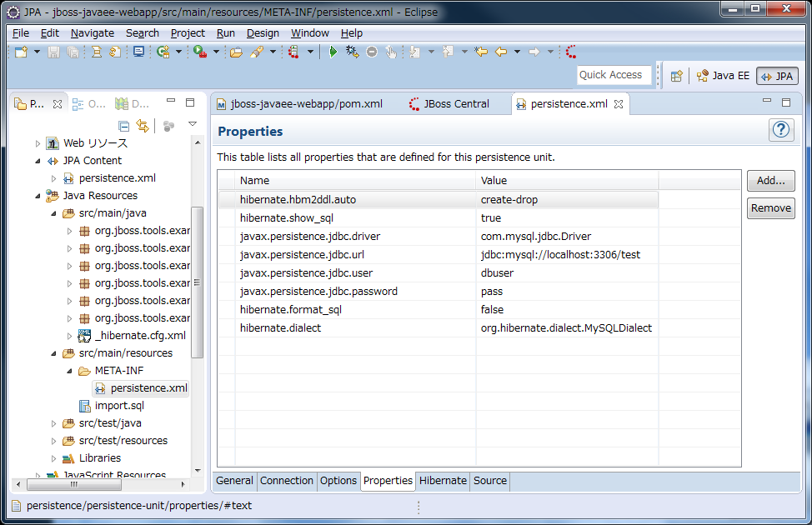Minimize the editor area
This screenshot has width=812, height=525.
coord(767,101)
